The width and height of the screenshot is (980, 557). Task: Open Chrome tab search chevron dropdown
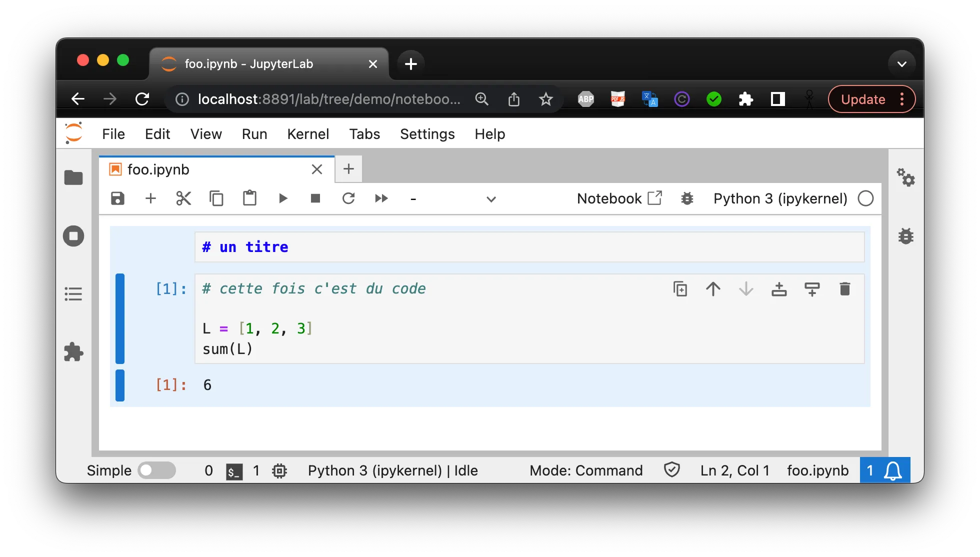(901, 64)
